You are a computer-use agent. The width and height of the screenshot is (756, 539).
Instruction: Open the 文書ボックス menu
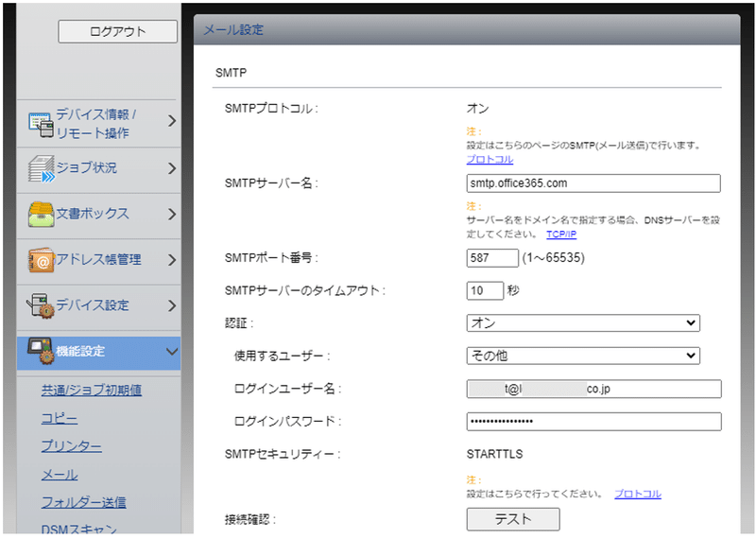[99, 217]
